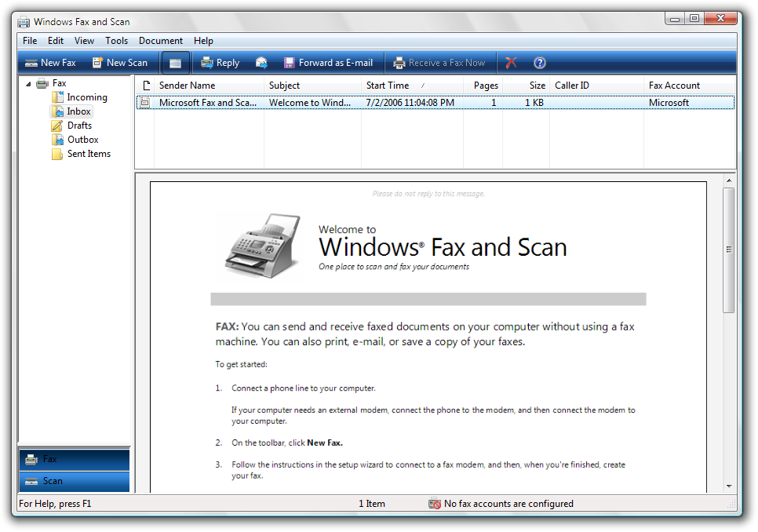758x532 pixels.
Task: Click Forward as E-mail button
Action: click(x=329, y=63)
